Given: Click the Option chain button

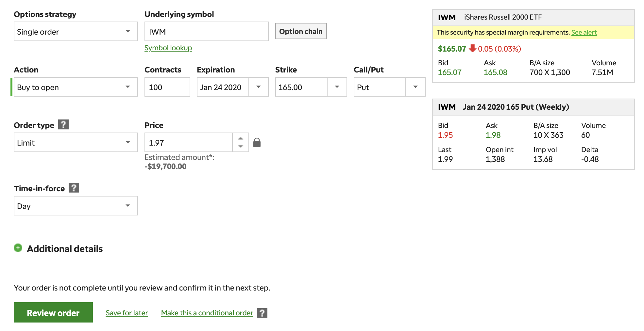Looking at the screenshot, I should pos(301,31).
